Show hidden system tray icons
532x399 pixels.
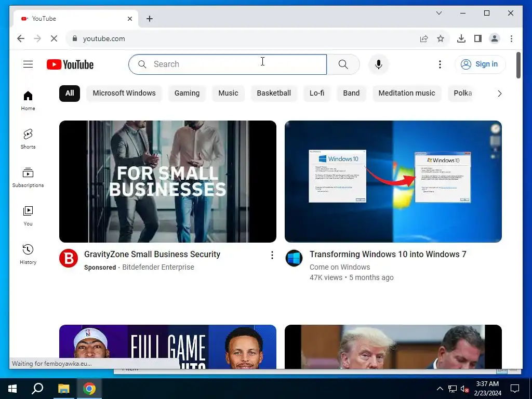coord(440,389)
